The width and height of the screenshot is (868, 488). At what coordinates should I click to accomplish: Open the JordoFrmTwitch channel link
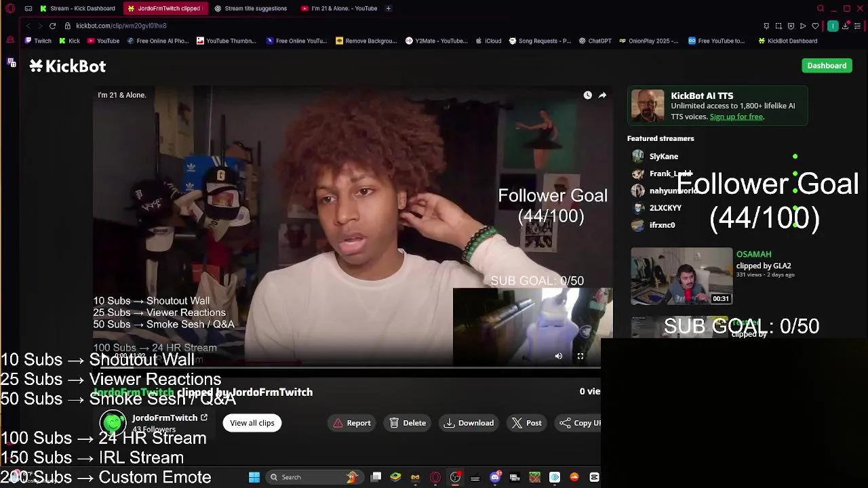(x=170, y=418)
